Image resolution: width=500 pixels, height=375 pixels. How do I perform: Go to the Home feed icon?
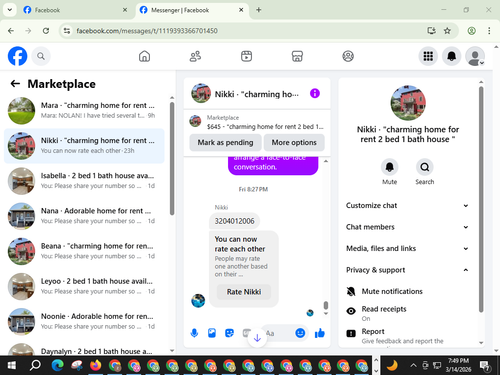click(144, 56)
